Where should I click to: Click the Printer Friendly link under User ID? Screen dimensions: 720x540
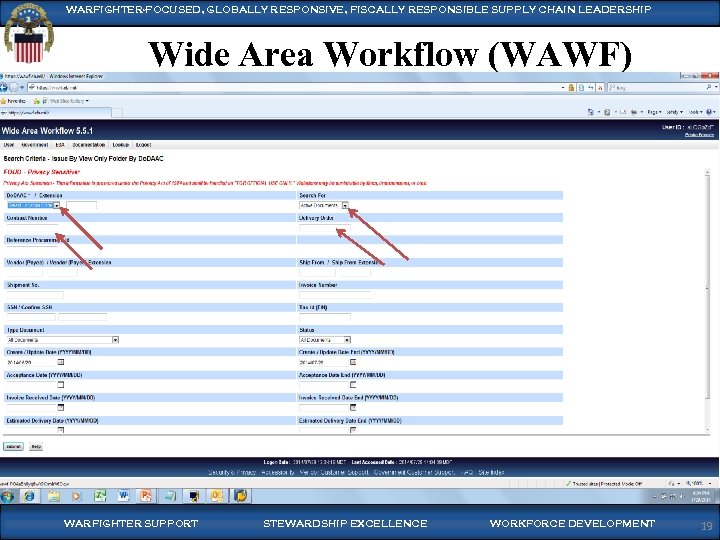[699, 135]
